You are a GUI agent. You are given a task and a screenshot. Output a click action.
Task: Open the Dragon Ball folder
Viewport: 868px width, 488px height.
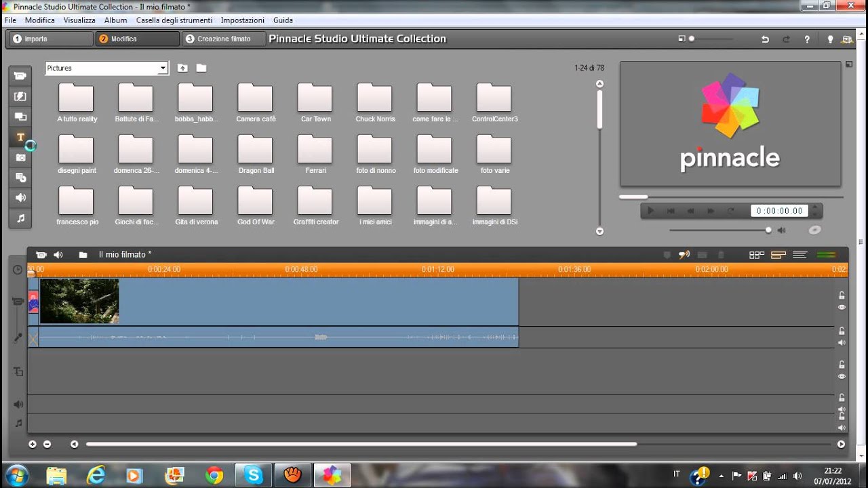256,155
